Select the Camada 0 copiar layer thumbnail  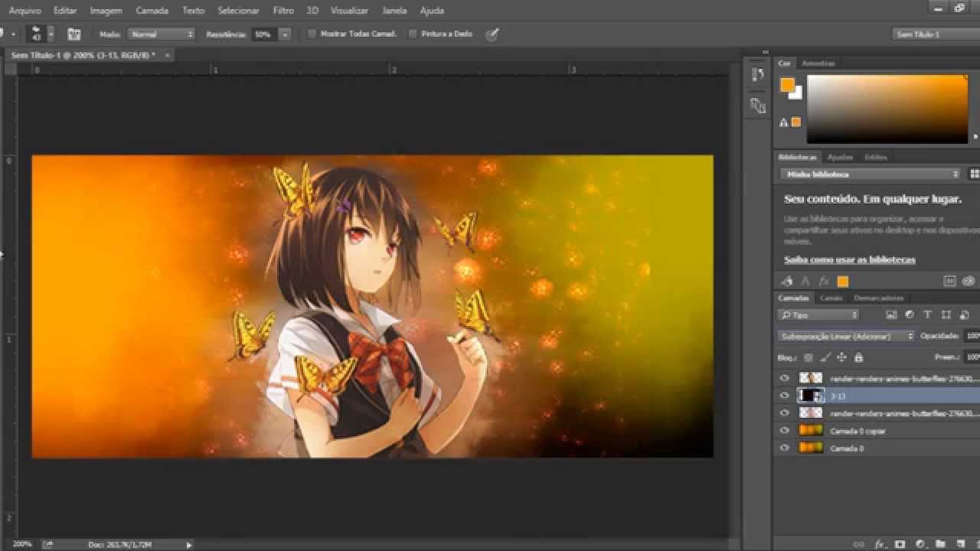tap(810, 431)
